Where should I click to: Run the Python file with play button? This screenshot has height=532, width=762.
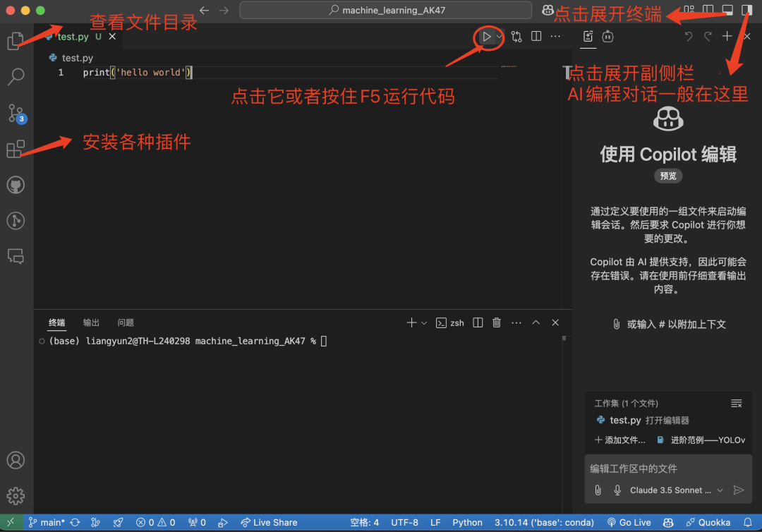click(x=486, y=37)
